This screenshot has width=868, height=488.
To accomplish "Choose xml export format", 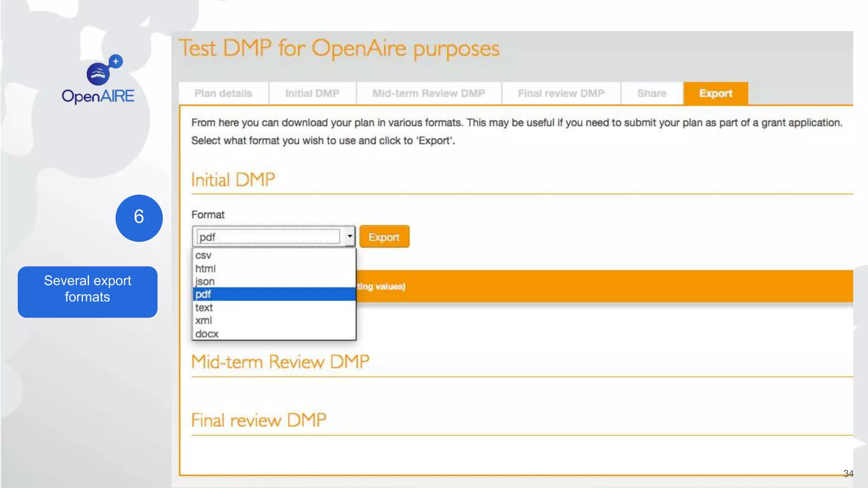I will (x=203, y=321).
